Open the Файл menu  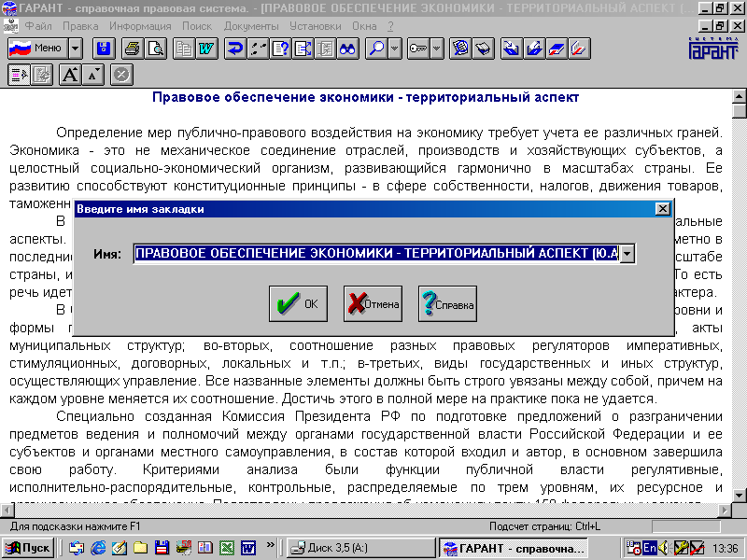point(38,26)
